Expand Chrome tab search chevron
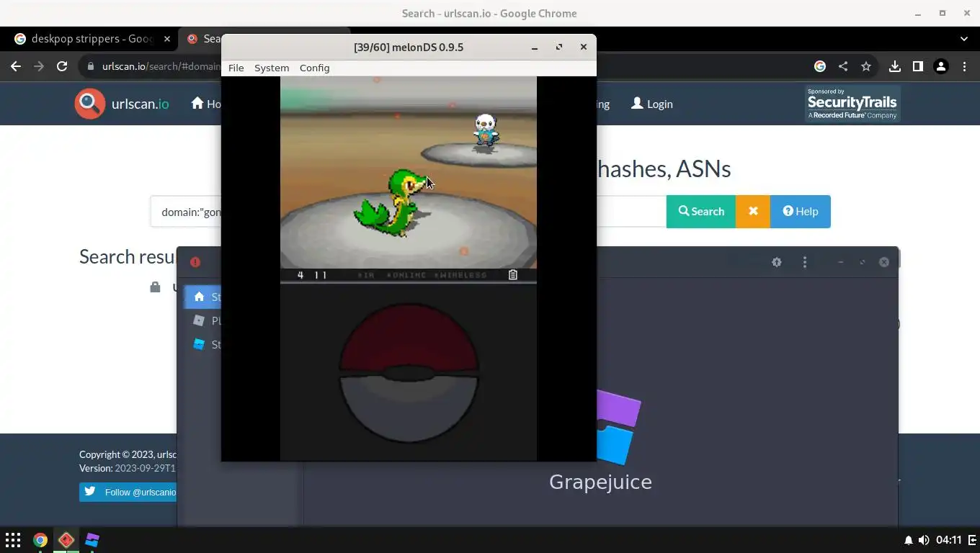Image resolution: width=980 pixels, height=553 pixels. 964,39
